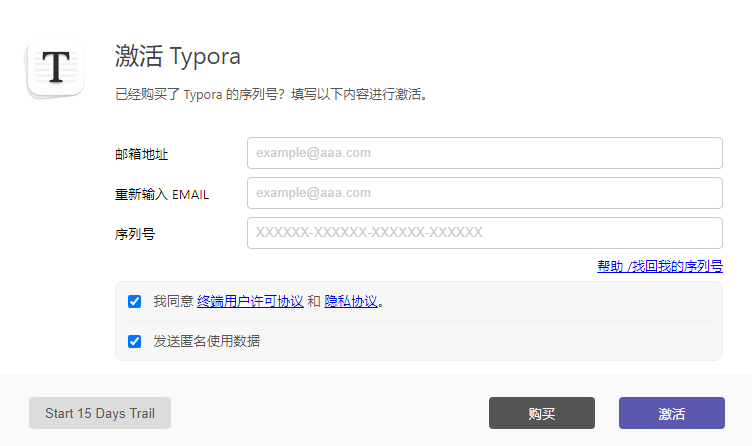Toggle the 发送匿名使用数据 checkbox

pyautogui.click(x=134, y=341)
